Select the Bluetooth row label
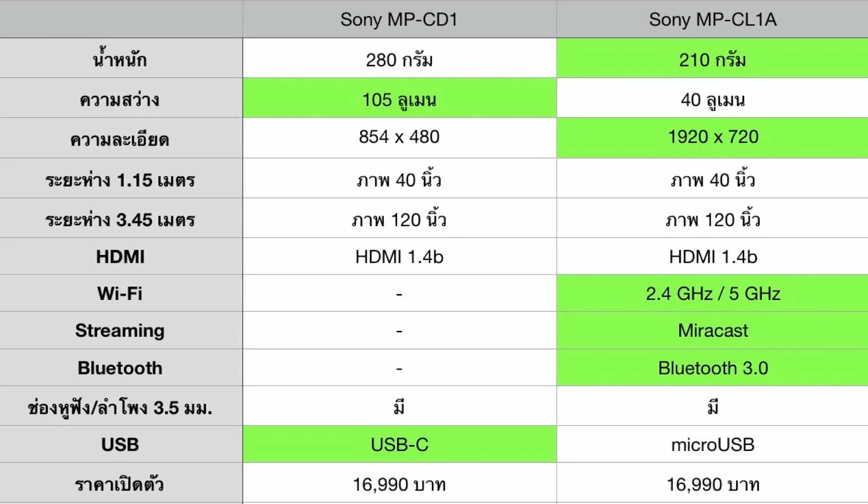The height and width of the screenshot is (504, 868). click(x=121, y=367)
